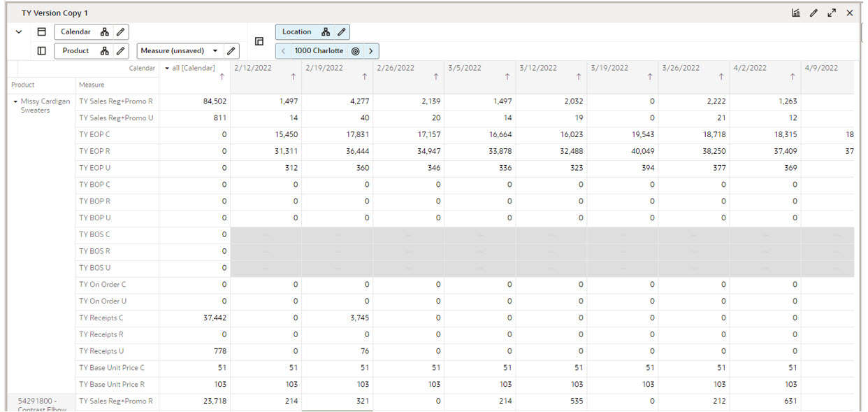Edit the Measure profile with pencil icon
868x412 pixels.
(231, 51)
